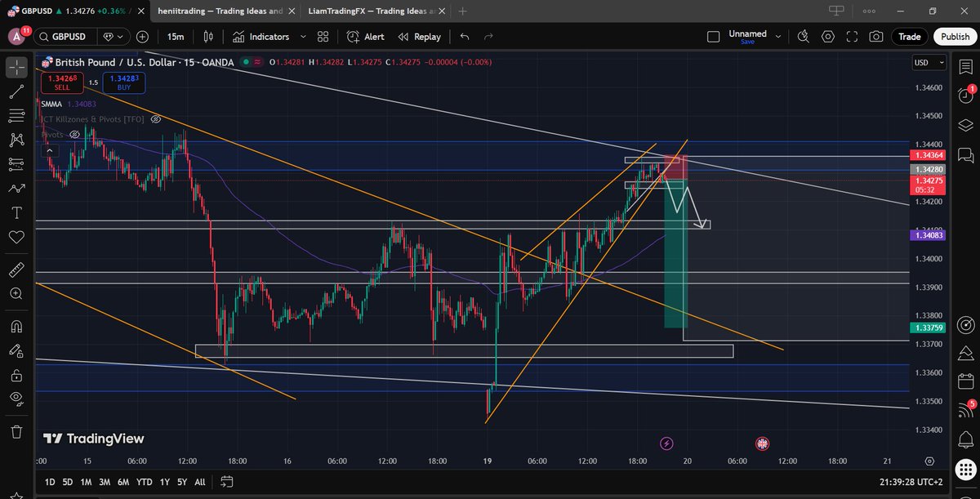
Task: Switch to the GBPUSD tab
Action: click(75, 11)
